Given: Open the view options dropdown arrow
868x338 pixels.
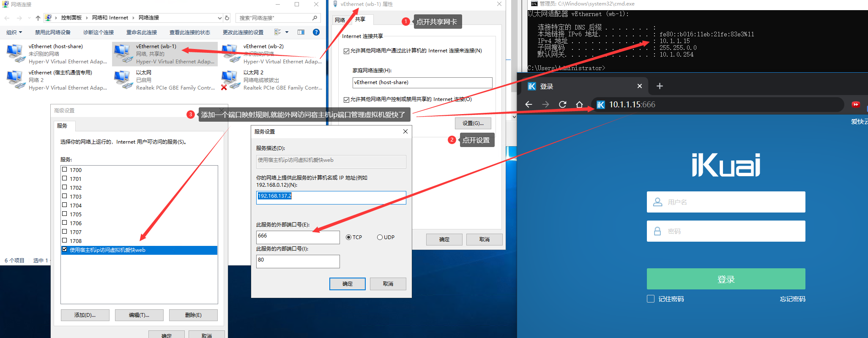Looking at the screenshot, I should point(287,32).
